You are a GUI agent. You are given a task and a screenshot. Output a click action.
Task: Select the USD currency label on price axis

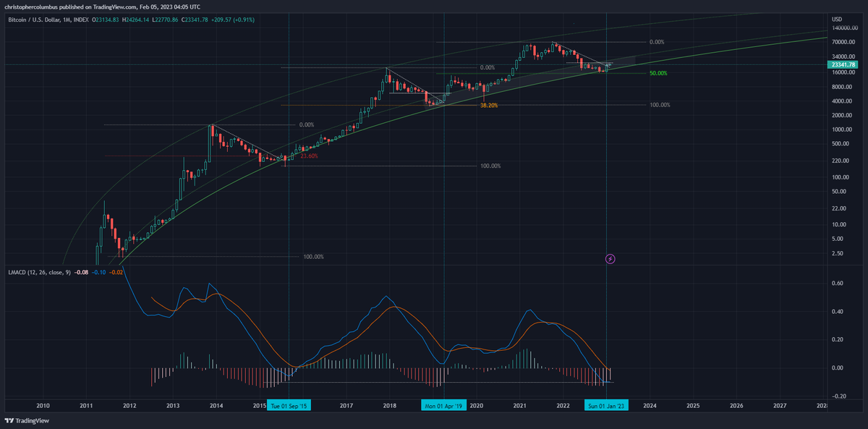point(837,19)
